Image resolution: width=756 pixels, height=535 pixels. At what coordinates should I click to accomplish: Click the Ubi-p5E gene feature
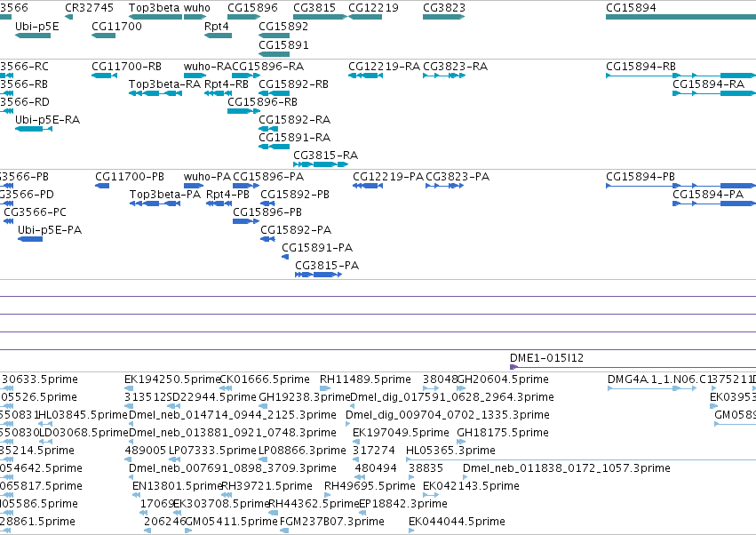33,36
